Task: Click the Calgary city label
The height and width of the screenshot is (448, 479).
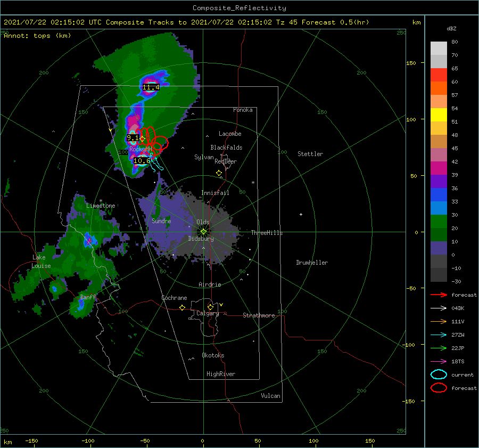Action: click(208, 313)
